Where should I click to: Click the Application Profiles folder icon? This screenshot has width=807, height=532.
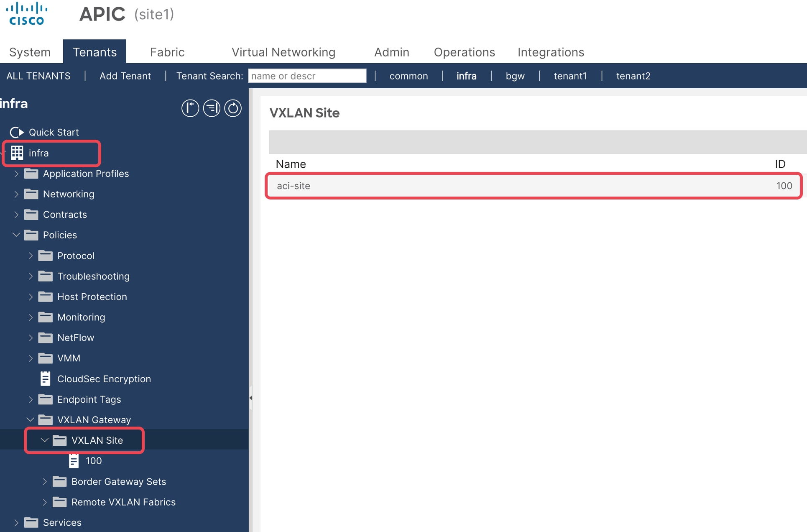pyautogui.click(x=31, y=174)
